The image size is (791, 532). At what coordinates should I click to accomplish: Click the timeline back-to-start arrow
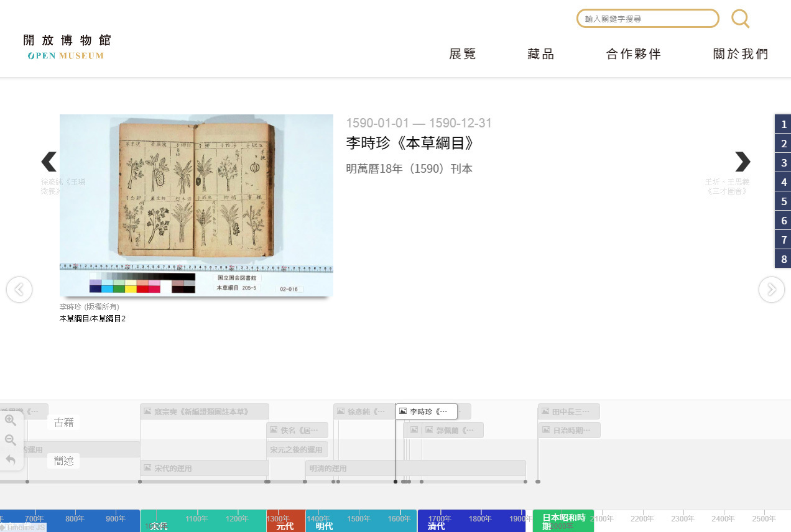(11, 460)
